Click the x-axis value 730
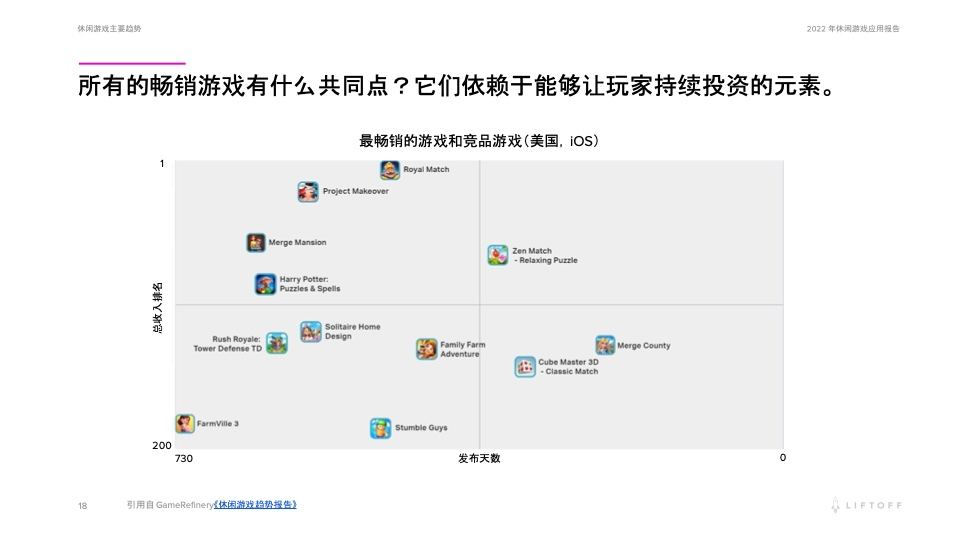The height and width of the screenshot is (540, 960). 184,458
